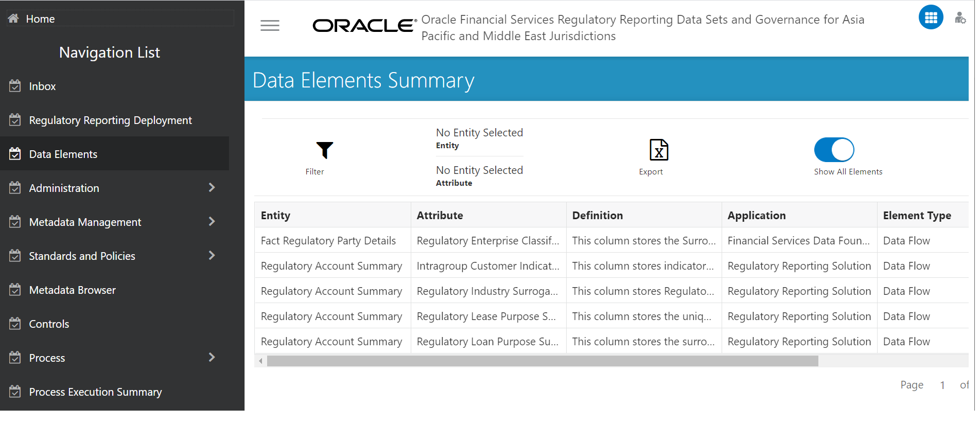Click the Attribute selection field
980x442 pixels.
tap(479, 175)
